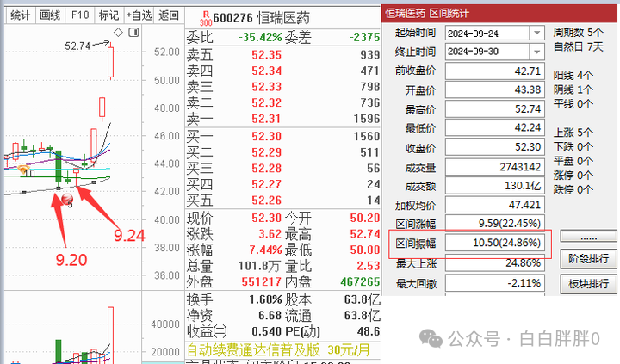
Task: Select the 买二 price 52.29 row
Action: (282, 152)
